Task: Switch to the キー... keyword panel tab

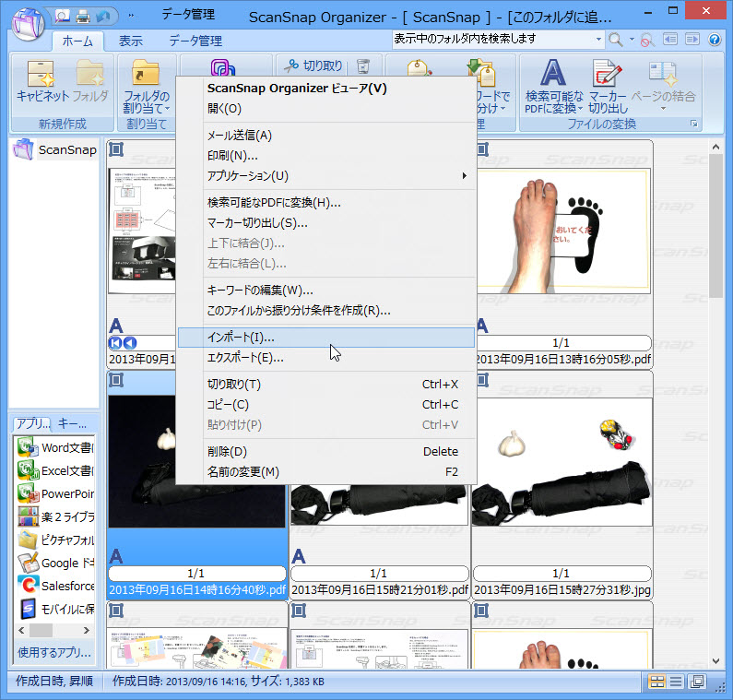Action: point(73,423)
